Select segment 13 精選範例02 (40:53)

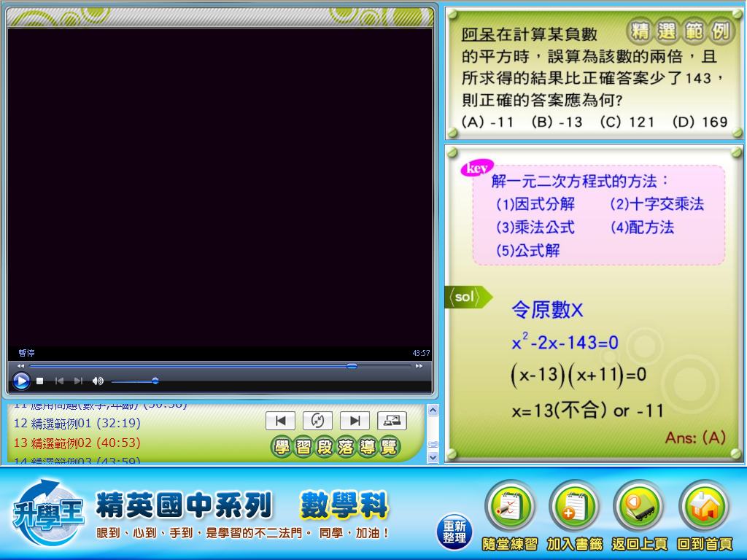(77, 443)
